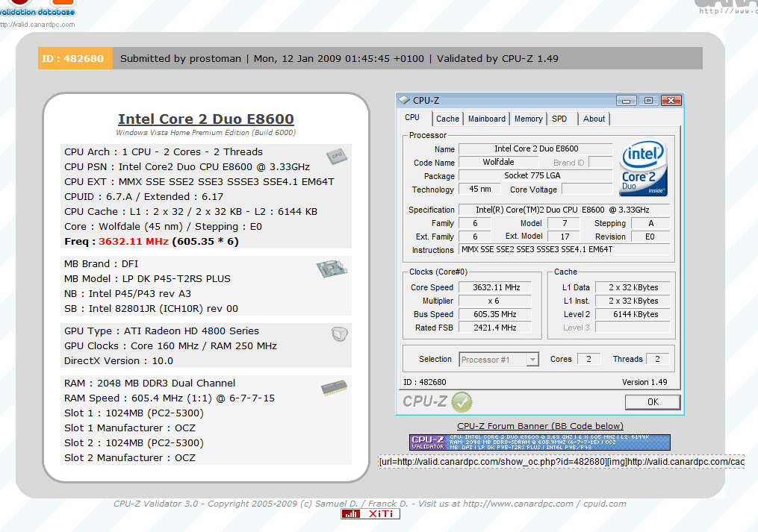Open the Intel Core 2 Duo E8600 heading link
758x532 pixels.
click(x=206, y=119)
